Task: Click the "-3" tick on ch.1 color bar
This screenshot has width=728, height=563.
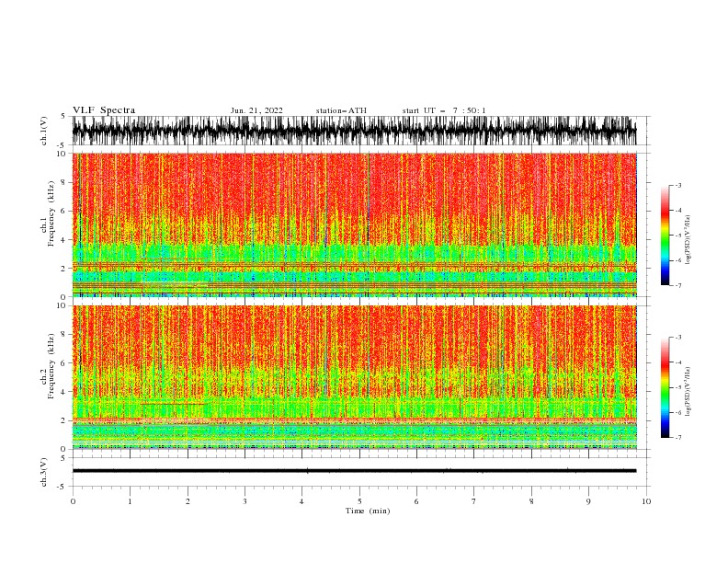Action: (678, 185)
